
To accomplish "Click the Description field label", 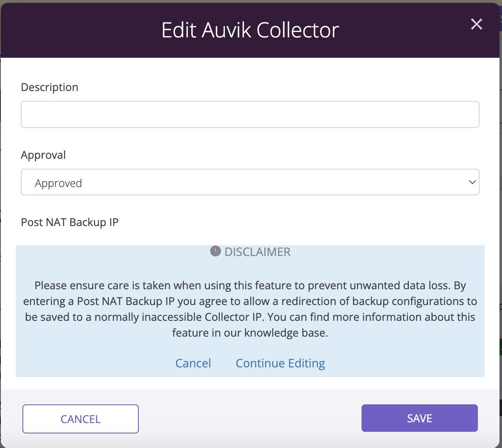I will (x=49, y=87).
